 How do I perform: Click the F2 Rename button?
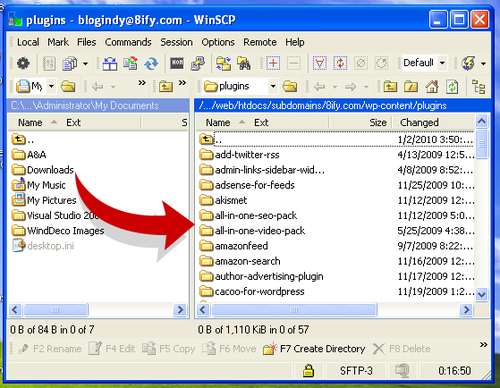coord(50,349)
